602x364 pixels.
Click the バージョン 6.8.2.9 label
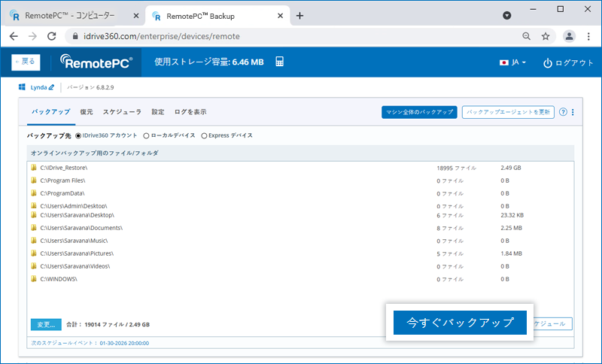coord(90,87)
